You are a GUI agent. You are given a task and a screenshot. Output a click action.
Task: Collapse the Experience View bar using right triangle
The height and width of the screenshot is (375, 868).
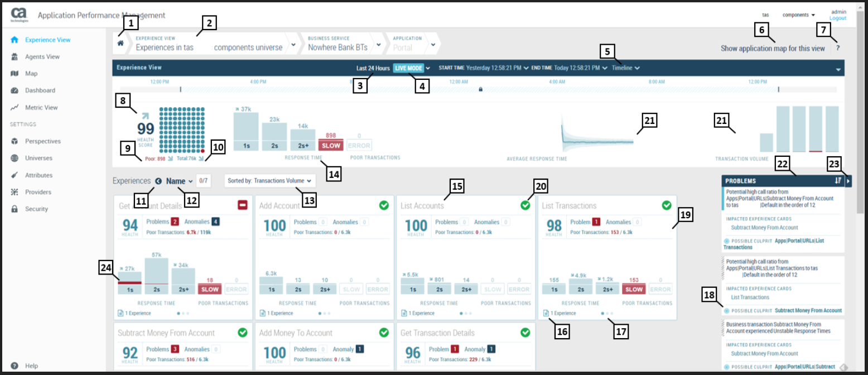click(838, 70)
